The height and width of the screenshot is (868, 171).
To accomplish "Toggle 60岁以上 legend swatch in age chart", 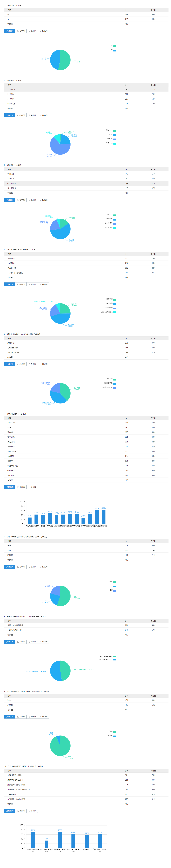I will click(x=115, y=144).
